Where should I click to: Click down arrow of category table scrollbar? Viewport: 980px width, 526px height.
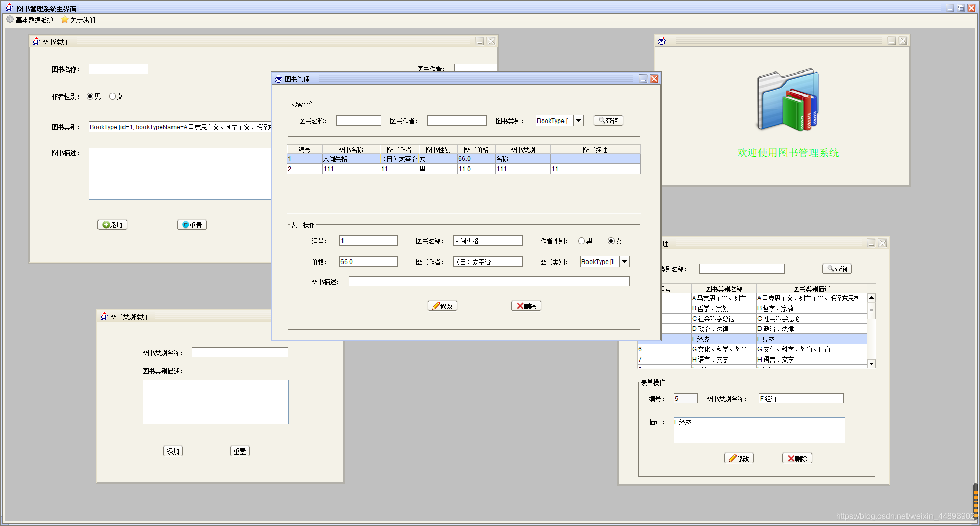pyautogui.click(x=872, y=364)
